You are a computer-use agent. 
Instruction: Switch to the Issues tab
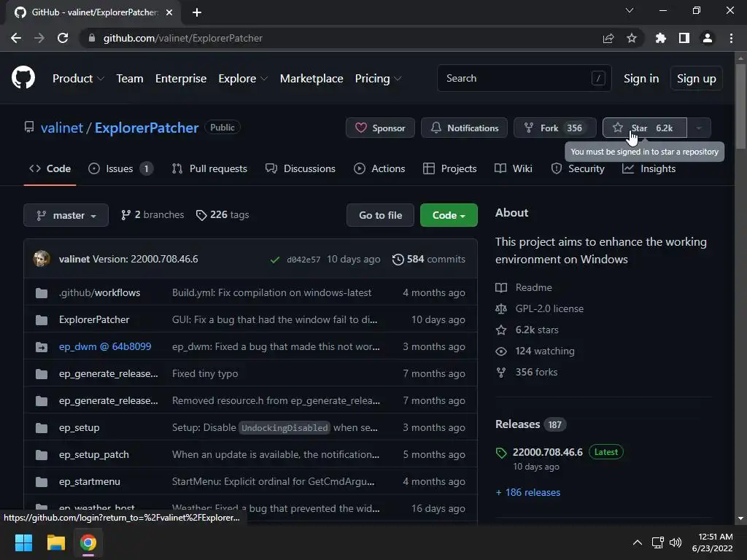point(121,168)
